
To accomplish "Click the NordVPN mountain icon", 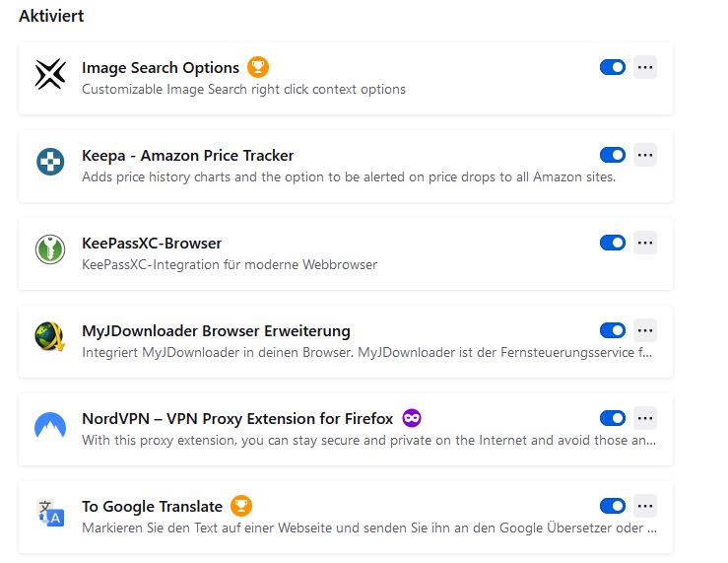I will click(50, 426).
